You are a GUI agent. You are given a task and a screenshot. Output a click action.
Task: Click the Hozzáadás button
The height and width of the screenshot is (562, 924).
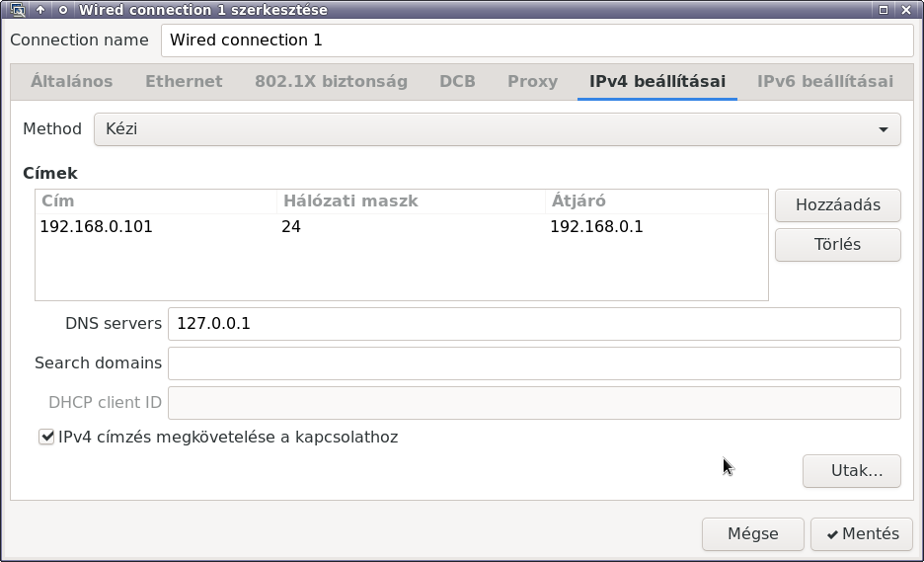[837, 205]
